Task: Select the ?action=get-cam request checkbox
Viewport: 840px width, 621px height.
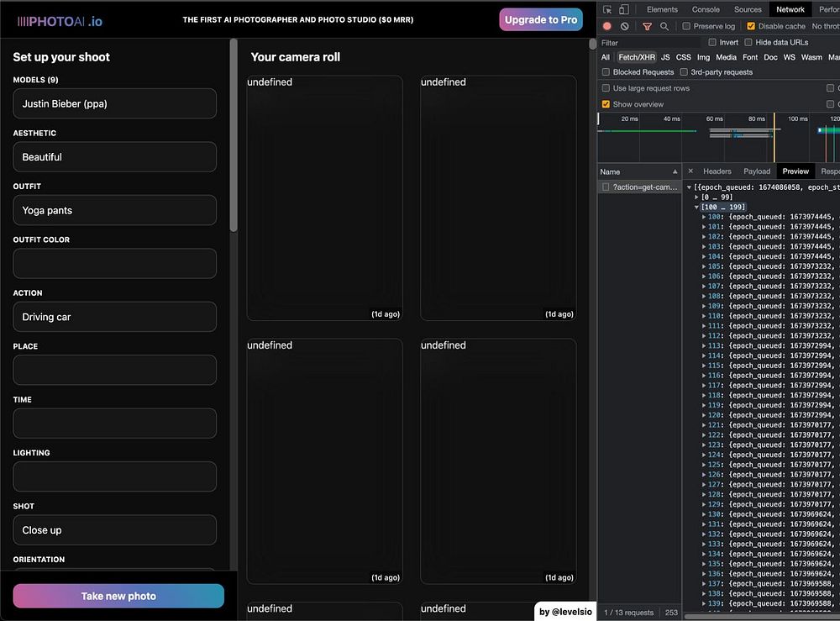Action: (606, 187)
